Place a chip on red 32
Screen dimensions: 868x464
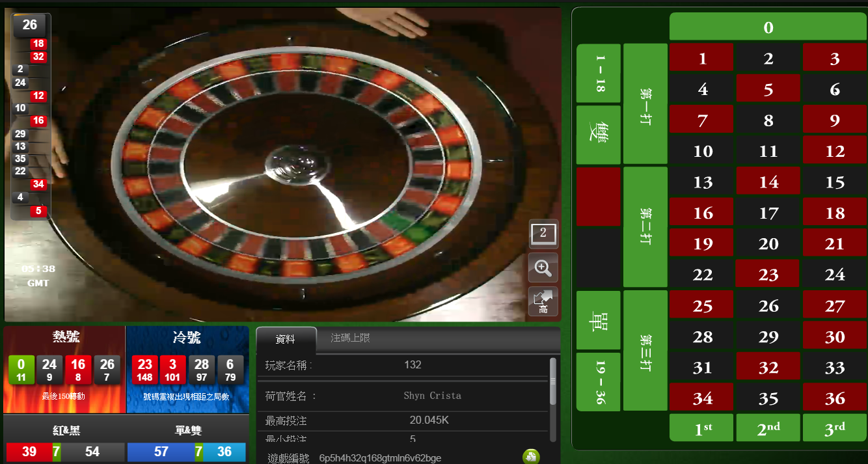click(768, 368)
